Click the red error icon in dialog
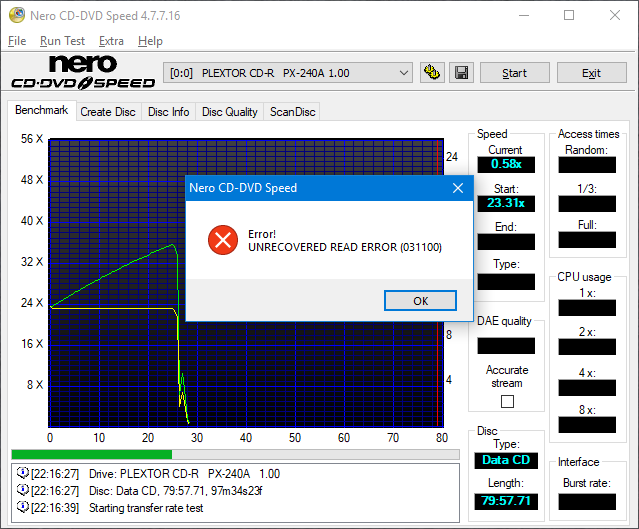This screenshot has height=529, width=639. (x=223, y=240)
